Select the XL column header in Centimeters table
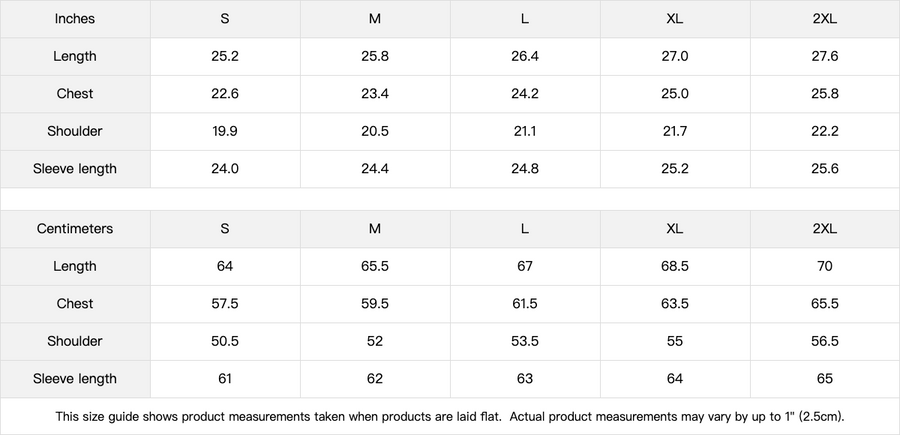The width and height of the screenshot is (900, 435). pos(675,229)
